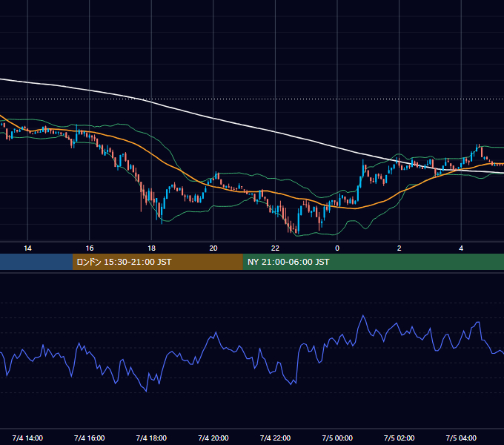This screenshot has height=445, width=504.
Task: Click the 7/4 14:00 time label
Action: click(27, 438)
